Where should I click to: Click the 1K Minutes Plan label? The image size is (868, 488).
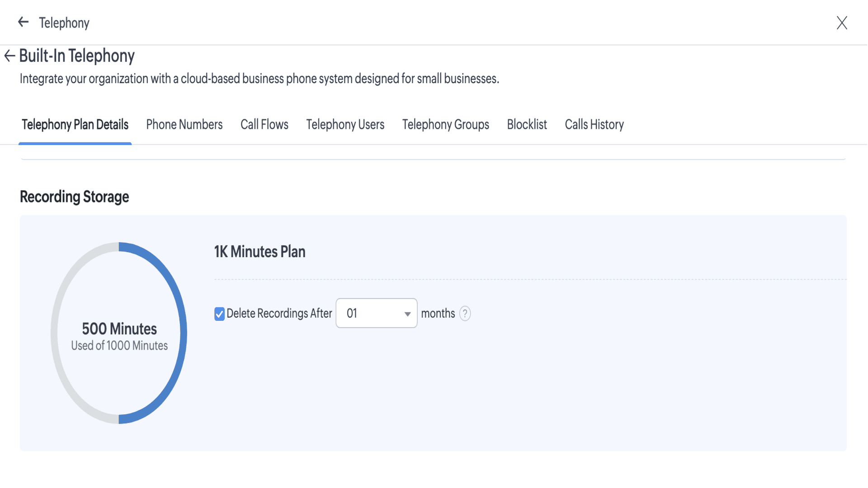tap(259, 252)
